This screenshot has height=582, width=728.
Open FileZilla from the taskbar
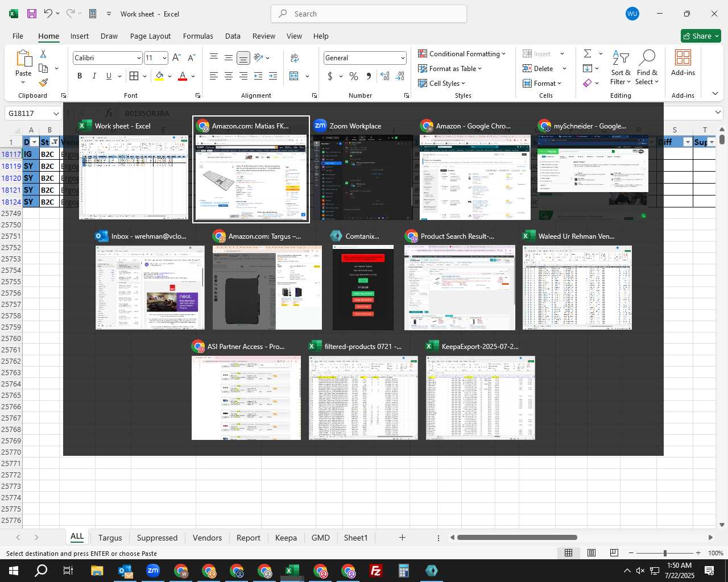(x=376, y=571)
